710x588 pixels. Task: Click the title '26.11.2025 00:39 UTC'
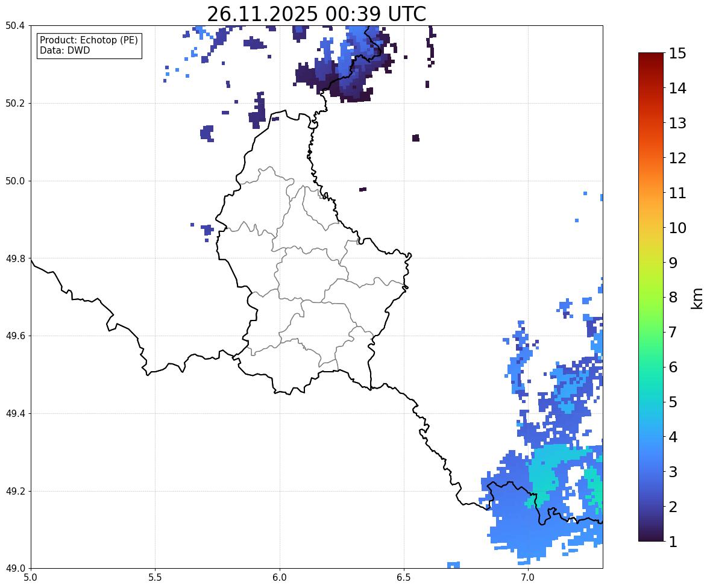(316, 14)
